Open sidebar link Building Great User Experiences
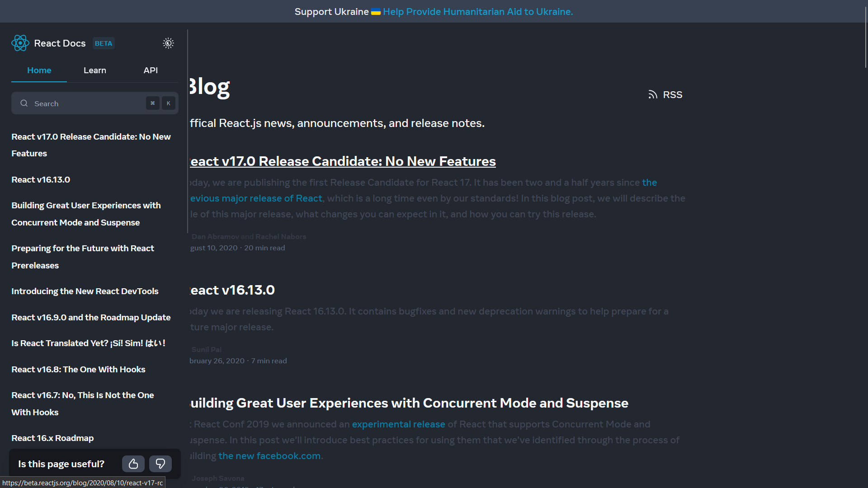Image resolution: width=868 pixels, height=488 pixels. point(86,214)
